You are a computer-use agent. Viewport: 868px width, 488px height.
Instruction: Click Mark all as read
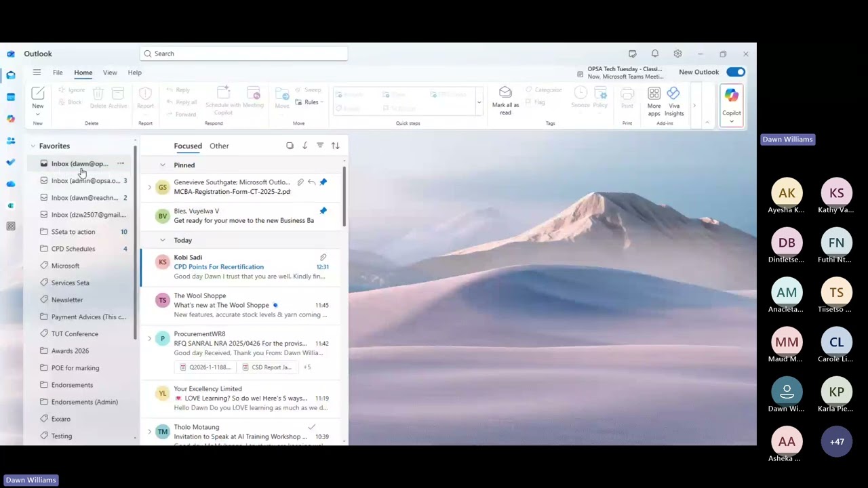(505, 101)
